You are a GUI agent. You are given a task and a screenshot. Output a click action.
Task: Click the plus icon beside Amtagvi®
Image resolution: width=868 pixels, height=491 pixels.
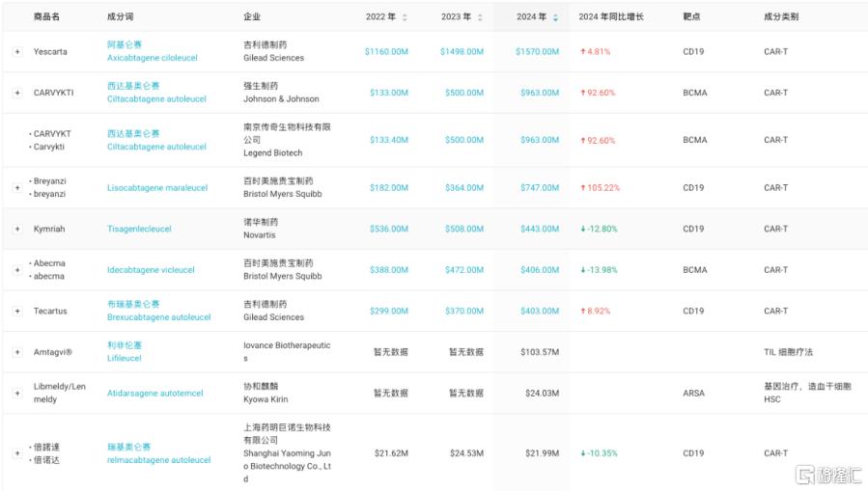(x=17, y=352)
